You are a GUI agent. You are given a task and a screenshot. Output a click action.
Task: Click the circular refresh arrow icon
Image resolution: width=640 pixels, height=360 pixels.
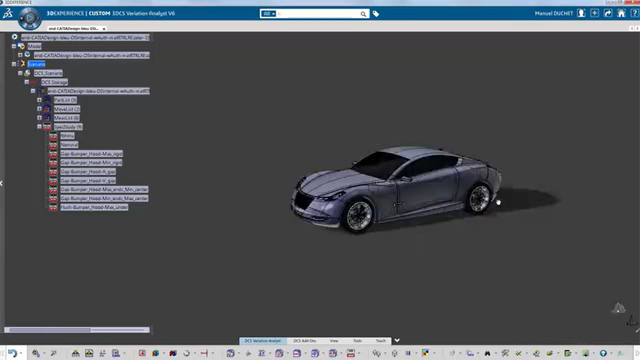click(x=187, y=353)
